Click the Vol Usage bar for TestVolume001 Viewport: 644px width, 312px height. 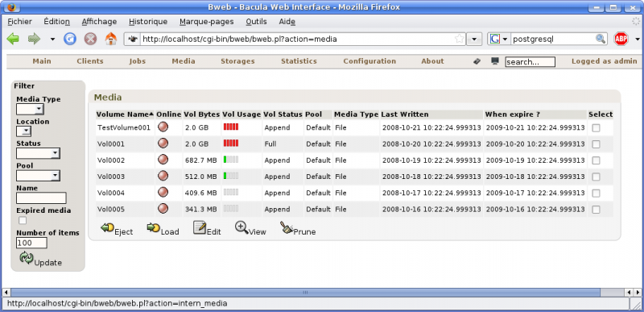231,127
